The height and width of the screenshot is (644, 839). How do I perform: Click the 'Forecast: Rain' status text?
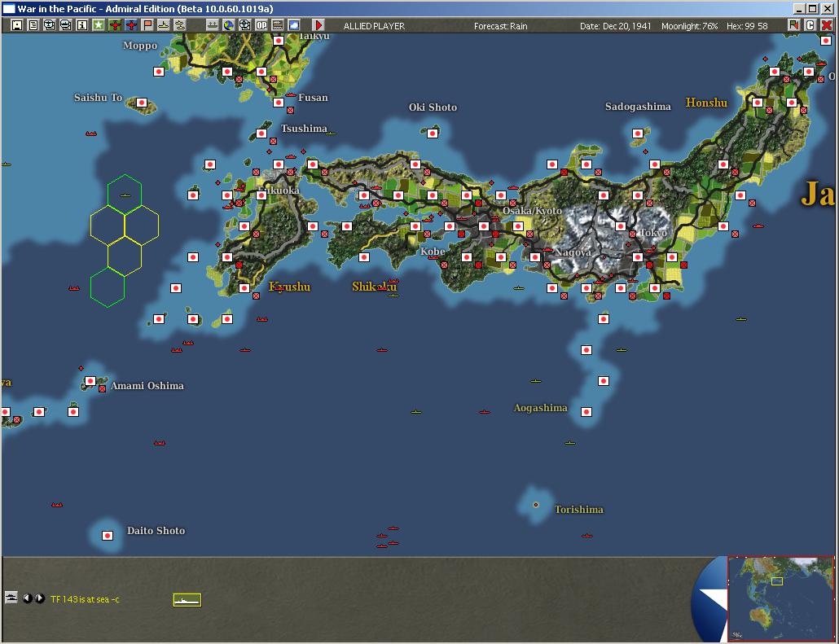(500, 26)
